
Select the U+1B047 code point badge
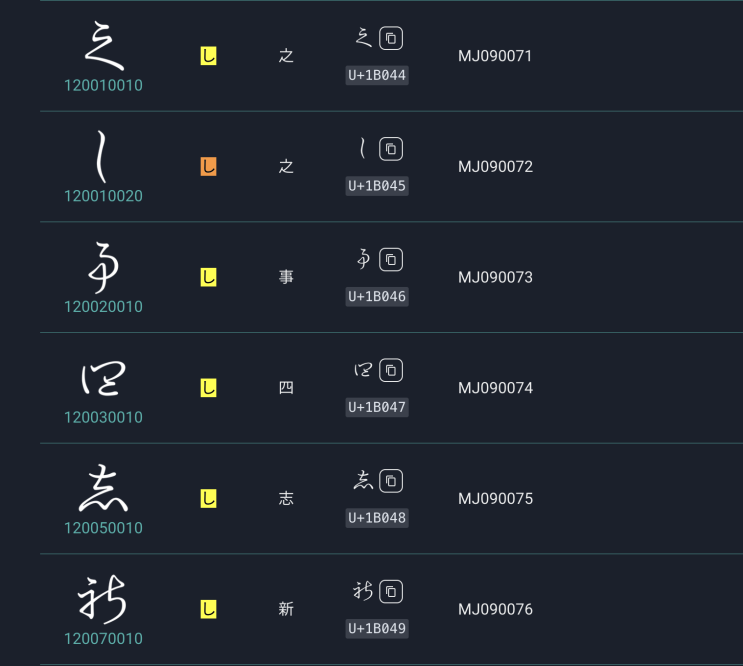pos(377,407)
